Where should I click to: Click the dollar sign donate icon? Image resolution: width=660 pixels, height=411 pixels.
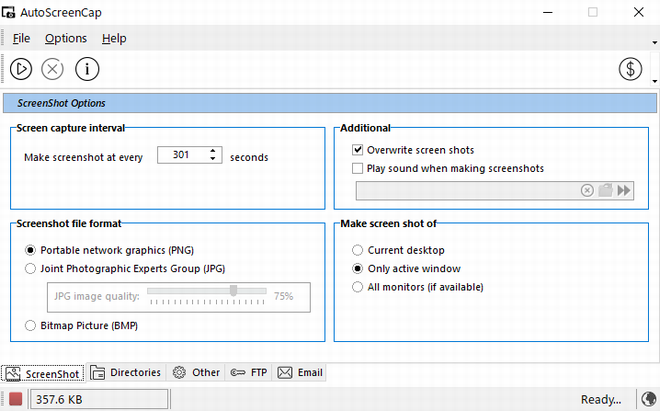(630, 69)
